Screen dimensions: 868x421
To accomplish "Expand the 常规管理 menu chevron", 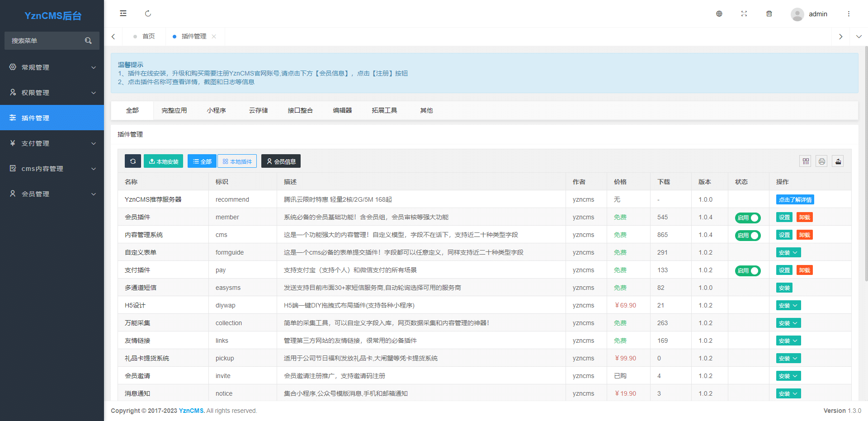I will pyautogui.click(x=94, y=67).
